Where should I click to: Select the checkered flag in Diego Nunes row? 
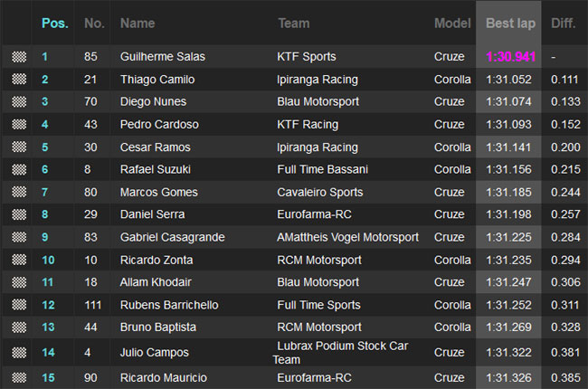click(19, 101)
